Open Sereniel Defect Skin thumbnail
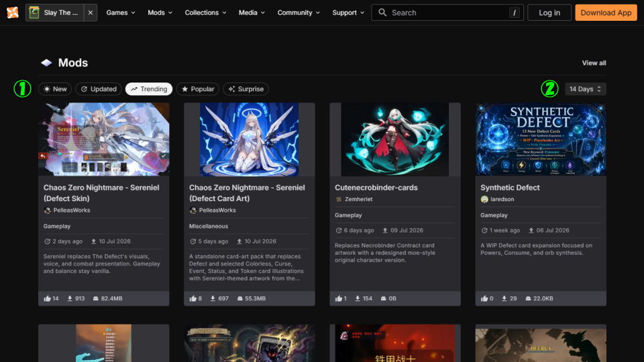644x362 pixels. (103, 139)
